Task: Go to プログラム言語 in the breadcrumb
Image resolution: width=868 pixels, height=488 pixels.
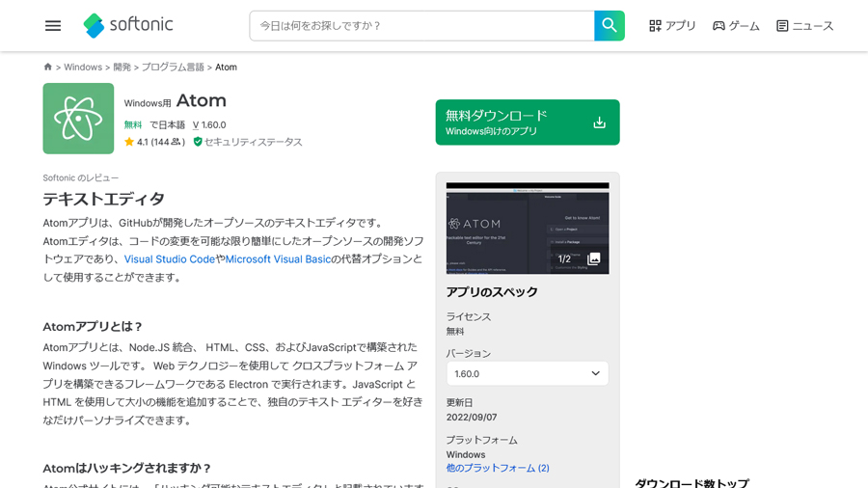Action: click(173, 68)
